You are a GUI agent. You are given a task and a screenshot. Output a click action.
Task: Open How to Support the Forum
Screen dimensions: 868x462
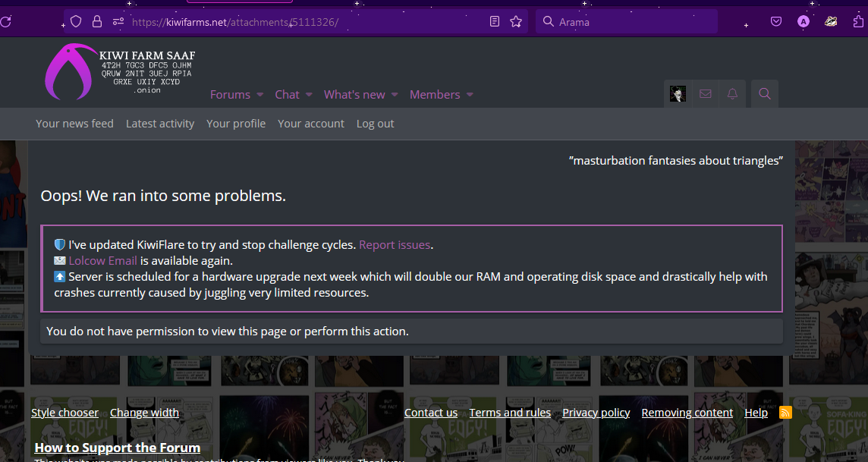118,447
